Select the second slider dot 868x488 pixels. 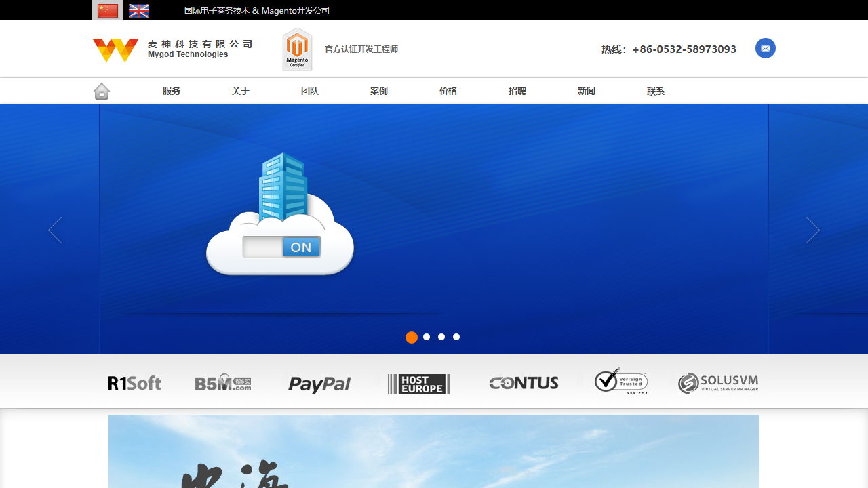(427, 337)
